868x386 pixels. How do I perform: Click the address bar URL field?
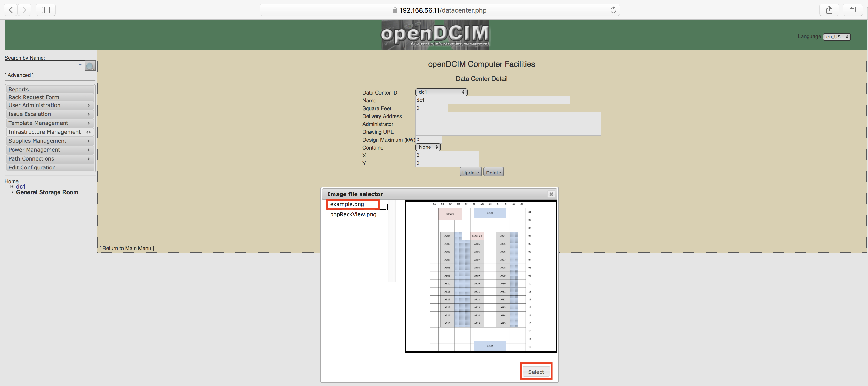pos(440,10)
